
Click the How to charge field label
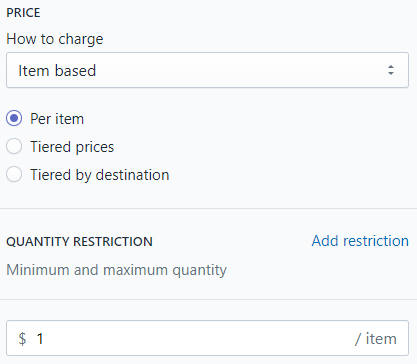(x=55, y=39)
